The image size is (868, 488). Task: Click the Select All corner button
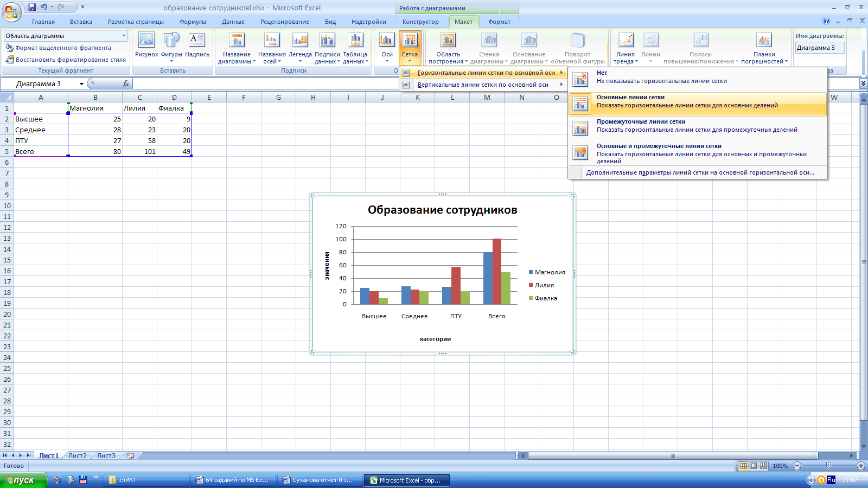point(7,97)
